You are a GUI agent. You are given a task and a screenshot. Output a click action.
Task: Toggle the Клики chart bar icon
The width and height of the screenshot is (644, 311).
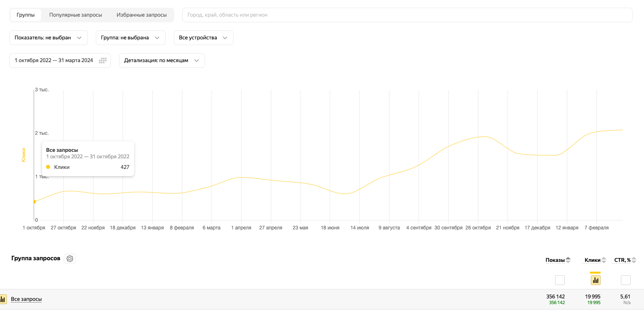pyautogui.click(x=595, y=280)
